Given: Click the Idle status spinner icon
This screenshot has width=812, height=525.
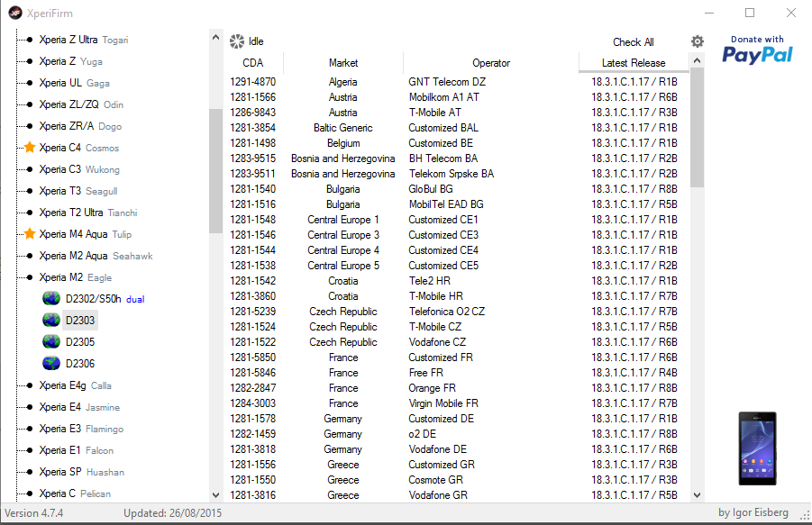Looking at the screenshot, I should (x=237, y=41).
